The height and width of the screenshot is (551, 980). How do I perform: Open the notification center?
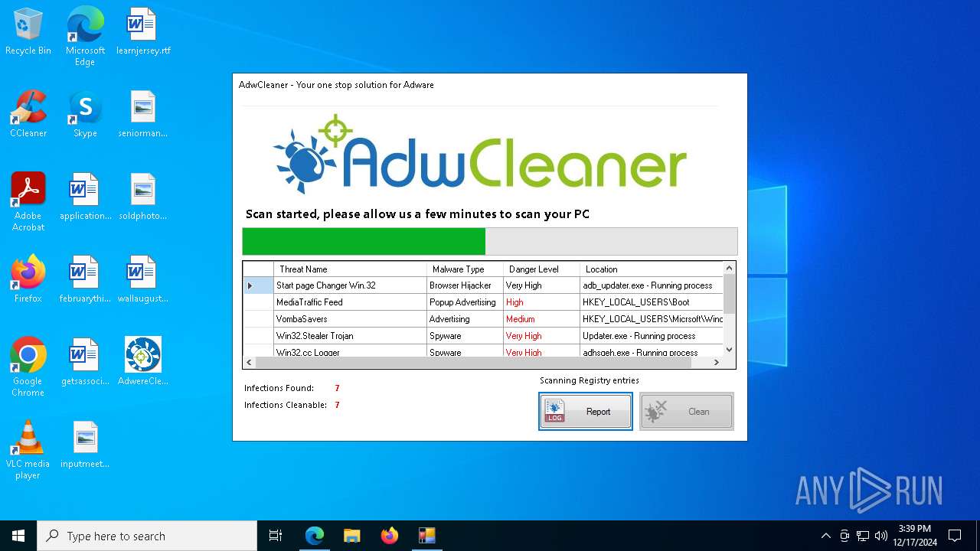click(x=955, y=536)
